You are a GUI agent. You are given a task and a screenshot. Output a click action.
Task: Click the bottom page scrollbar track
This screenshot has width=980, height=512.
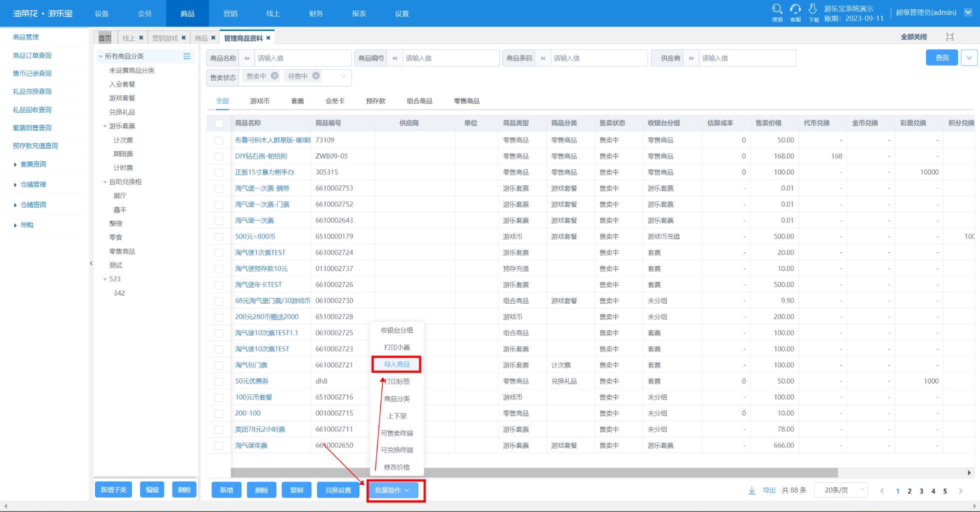tap(490, 506)
